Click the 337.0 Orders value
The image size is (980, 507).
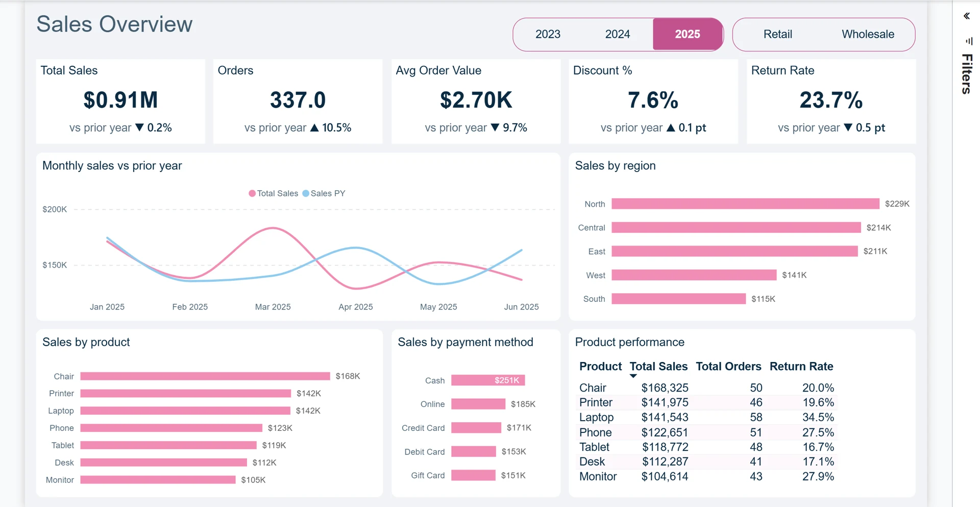pos(298,100)
